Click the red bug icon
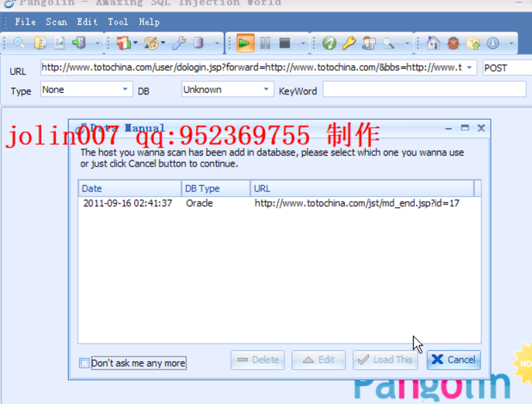The height and width of the screenshot is (404, 532). (x=454, y=43)
